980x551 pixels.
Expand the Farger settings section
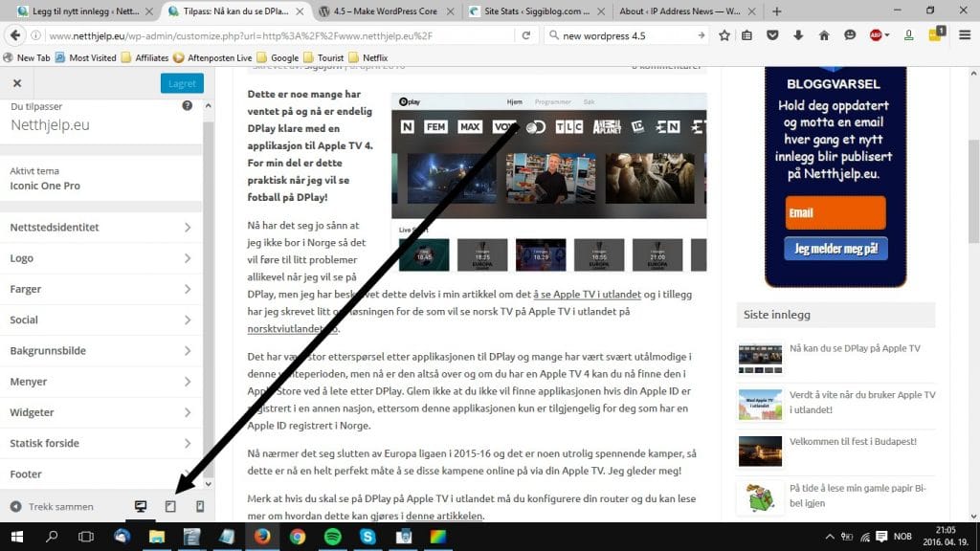(100, 289)
